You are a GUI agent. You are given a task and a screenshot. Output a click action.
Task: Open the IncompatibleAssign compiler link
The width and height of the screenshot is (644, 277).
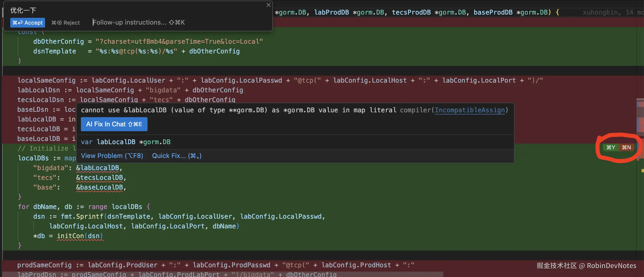point(470,110)
